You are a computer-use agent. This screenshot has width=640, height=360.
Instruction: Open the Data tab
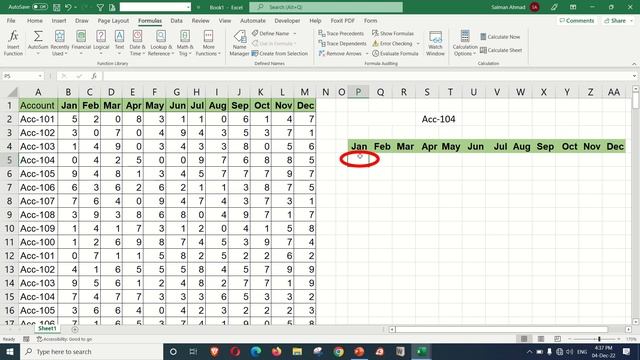pos(176,20)
